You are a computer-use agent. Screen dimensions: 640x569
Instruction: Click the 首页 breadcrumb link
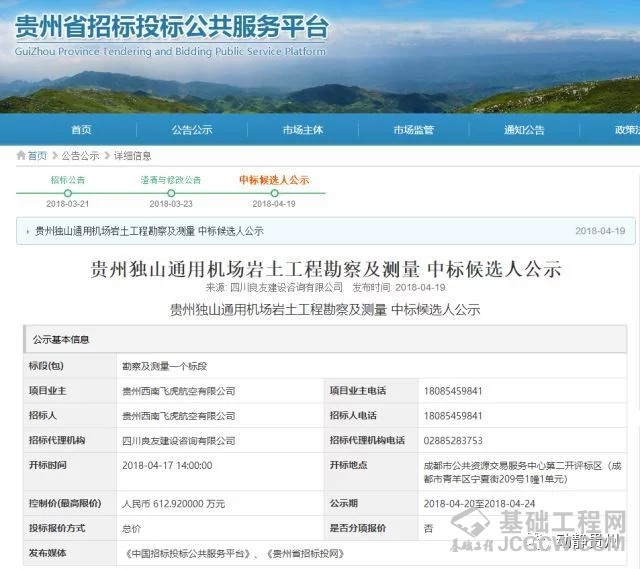click(37, 156)
